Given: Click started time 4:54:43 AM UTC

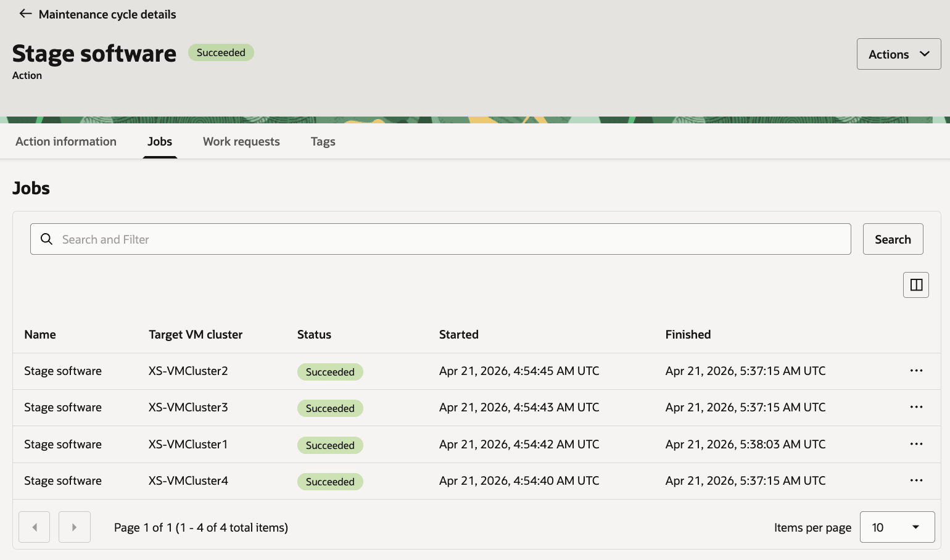Looking at the screenshot, I should pyautogui.click(x=519, y=407).
